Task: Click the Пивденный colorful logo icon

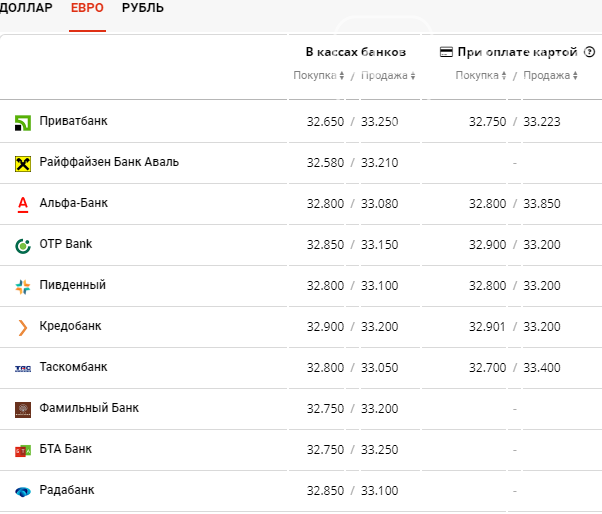Action: [23, 287]
